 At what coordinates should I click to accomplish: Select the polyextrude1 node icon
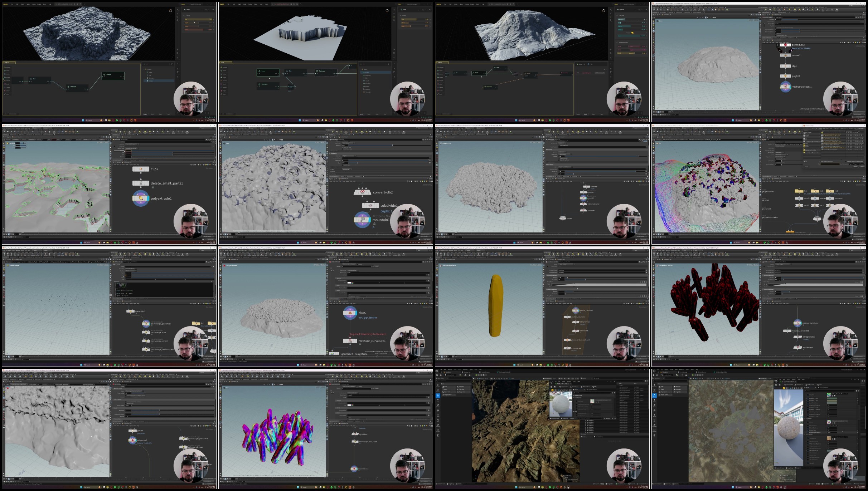pyautogui.click(x=141, y=198)
